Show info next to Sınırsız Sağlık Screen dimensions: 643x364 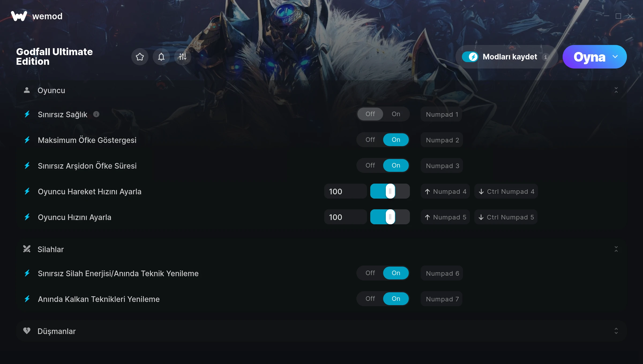(96, 114)
